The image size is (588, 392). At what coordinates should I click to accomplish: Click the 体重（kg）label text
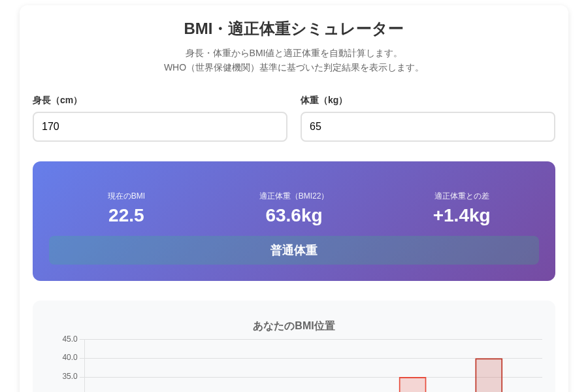coord(323,101)
